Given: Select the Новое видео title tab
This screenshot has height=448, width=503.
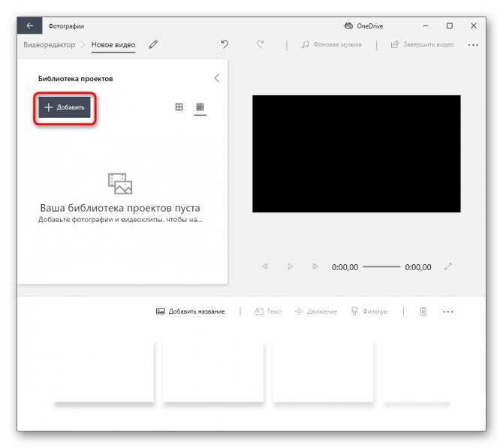Looking at the screenshot, I should click(113, 45).
